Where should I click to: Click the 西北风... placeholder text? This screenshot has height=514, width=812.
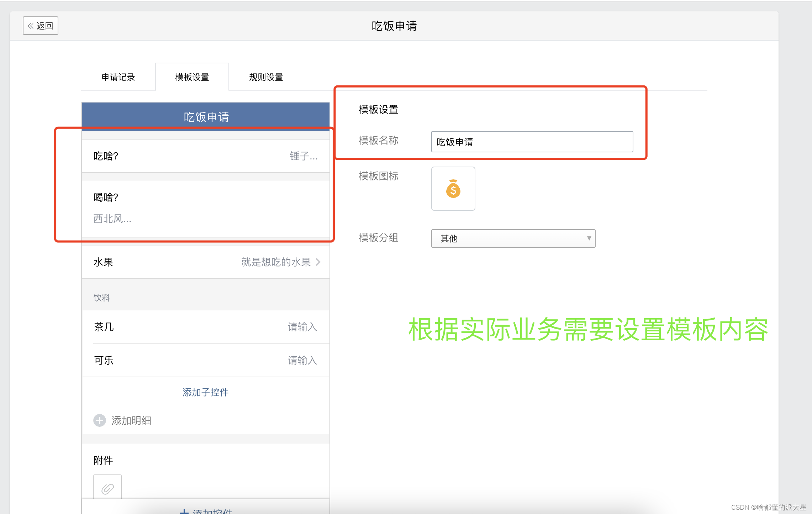(x=112, y=219)
